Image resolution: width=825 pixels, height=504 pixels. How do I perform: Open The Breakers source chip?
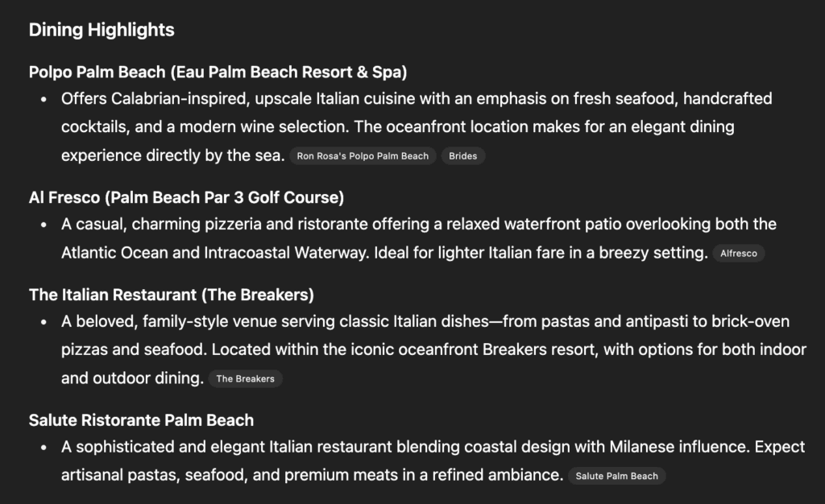(245, 378)
